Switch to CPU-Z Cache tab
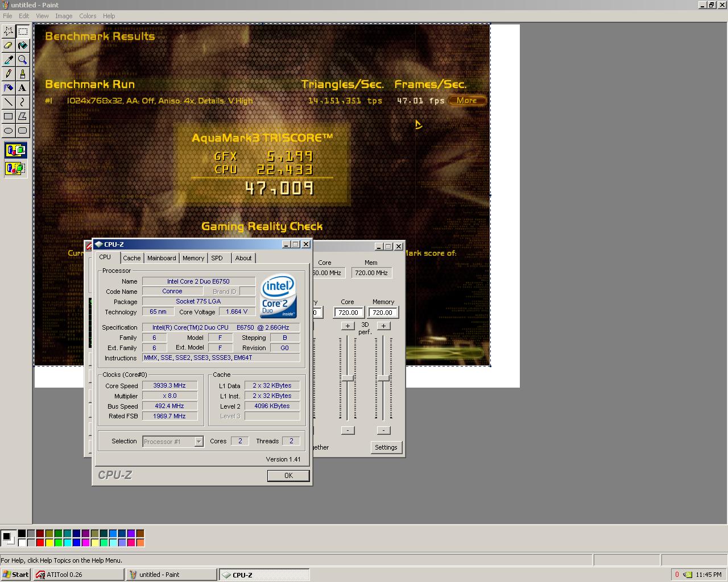 (x=132, y=258)
